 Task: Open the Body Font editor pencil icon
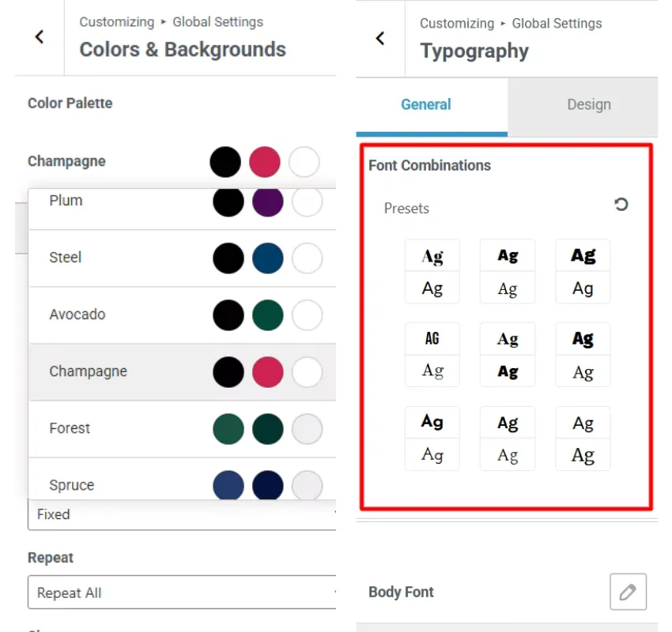627,591
